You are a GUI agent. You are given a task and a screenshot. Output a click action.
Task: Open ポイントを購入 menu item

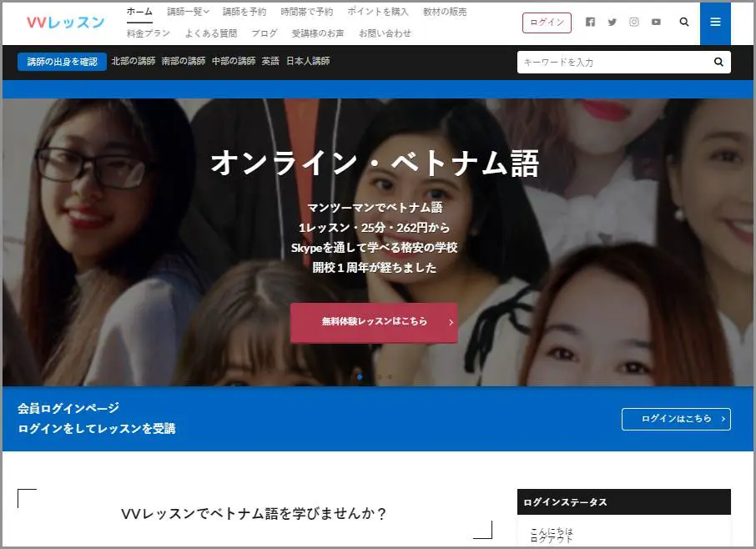pyautogui.click(x=377, y=12)
